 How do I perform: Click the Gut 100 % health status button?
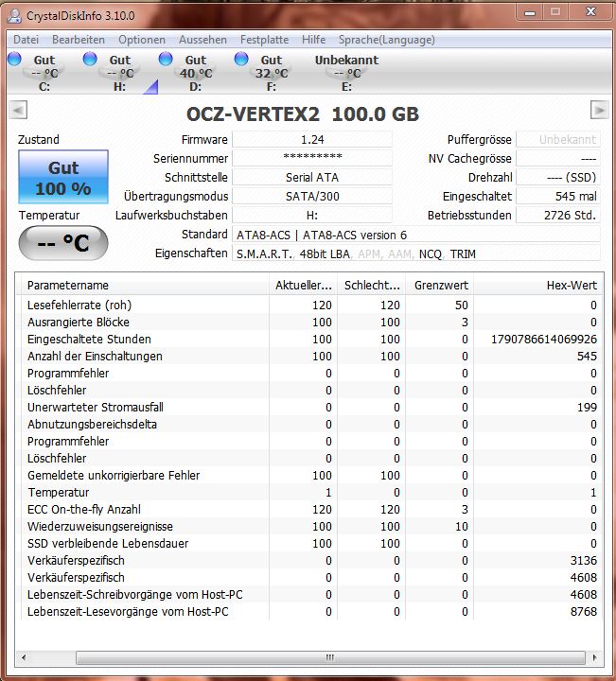(63, 177)
